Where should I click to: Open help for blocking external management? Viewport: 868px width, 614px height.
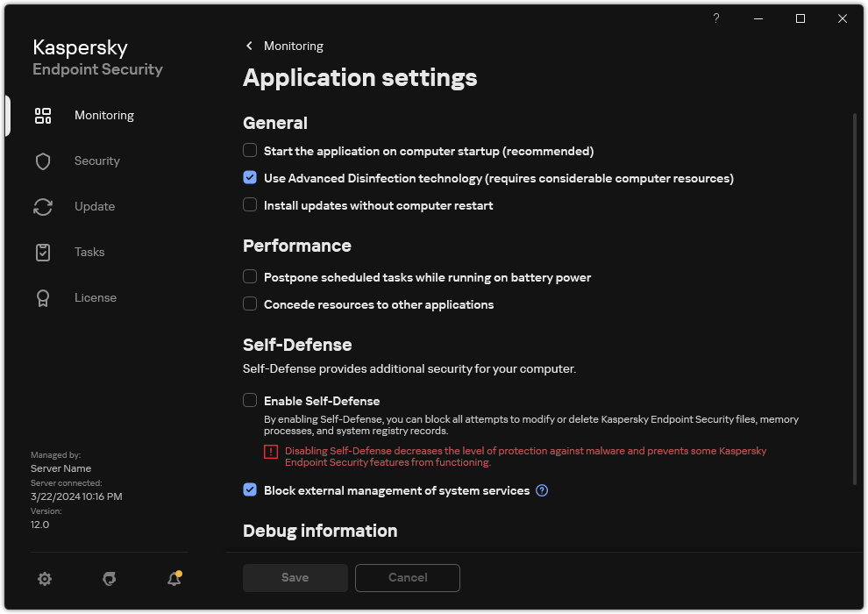(x=542, y=490)
